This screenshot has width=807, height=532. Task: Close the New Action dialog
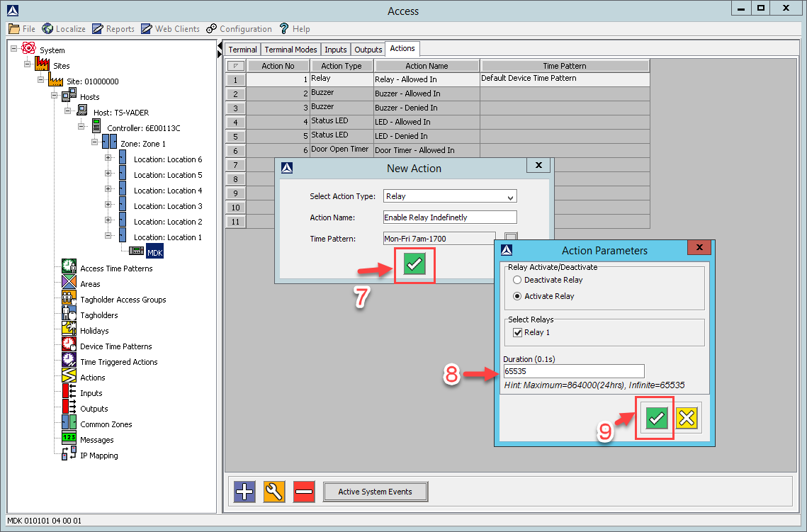point(538,165)
